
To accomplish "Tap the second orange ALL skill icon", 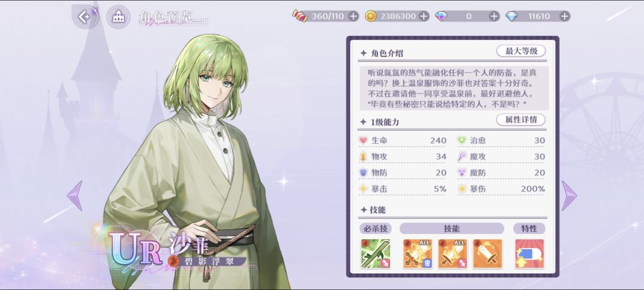I will coord(452,254).
